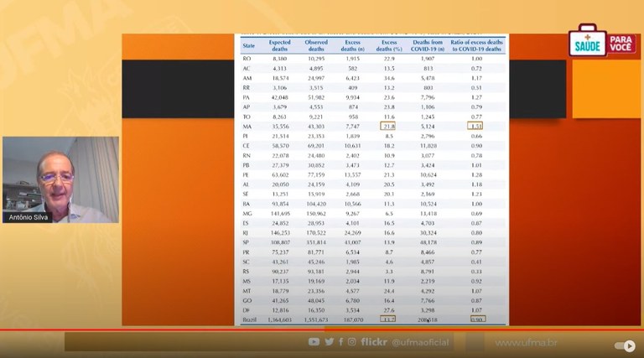Image resolution: width=644 pixels, height=358 pixels.
Task: Click the flickr logo
Action: point(374,342)
